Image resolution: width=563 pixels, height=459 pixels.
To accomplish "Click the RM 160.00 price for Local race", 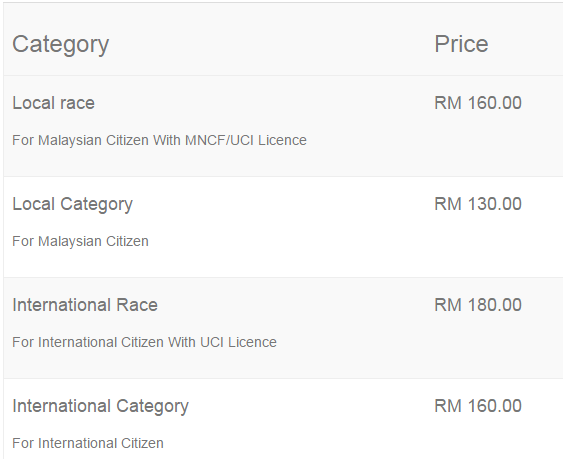I will (478, 103).
